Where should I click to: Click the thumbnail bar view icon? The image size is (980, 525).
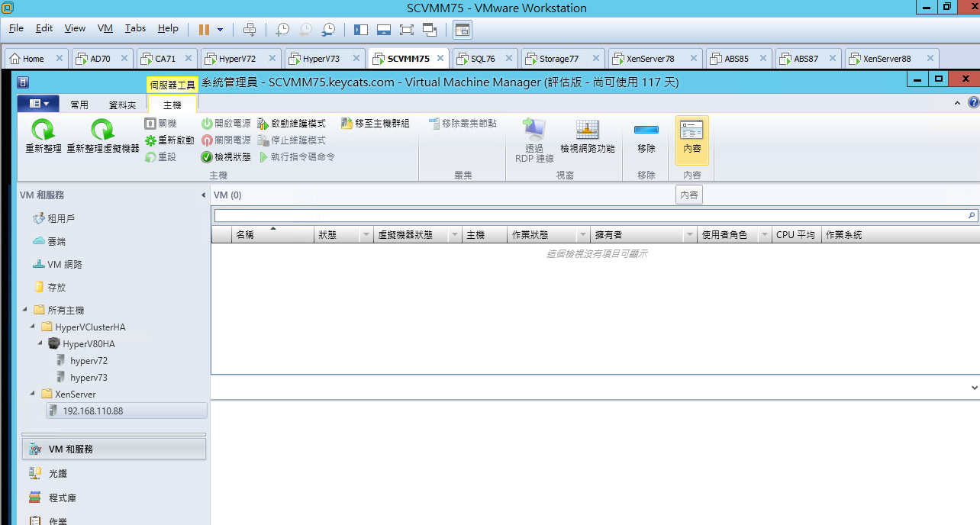tap(384, 29)
